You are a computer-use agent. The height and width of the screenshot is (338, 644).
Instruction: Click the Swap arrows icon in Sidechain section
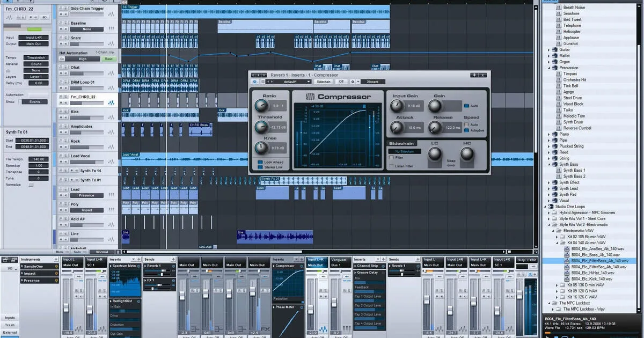tap(450, 164)
